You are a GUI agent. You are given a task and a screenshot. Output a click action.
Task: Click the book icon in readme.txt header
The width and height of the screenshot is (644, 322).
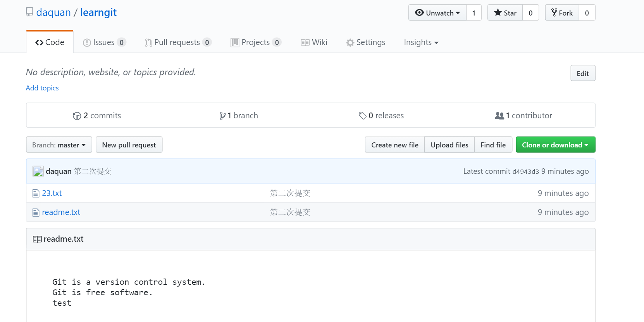(37, 239)
